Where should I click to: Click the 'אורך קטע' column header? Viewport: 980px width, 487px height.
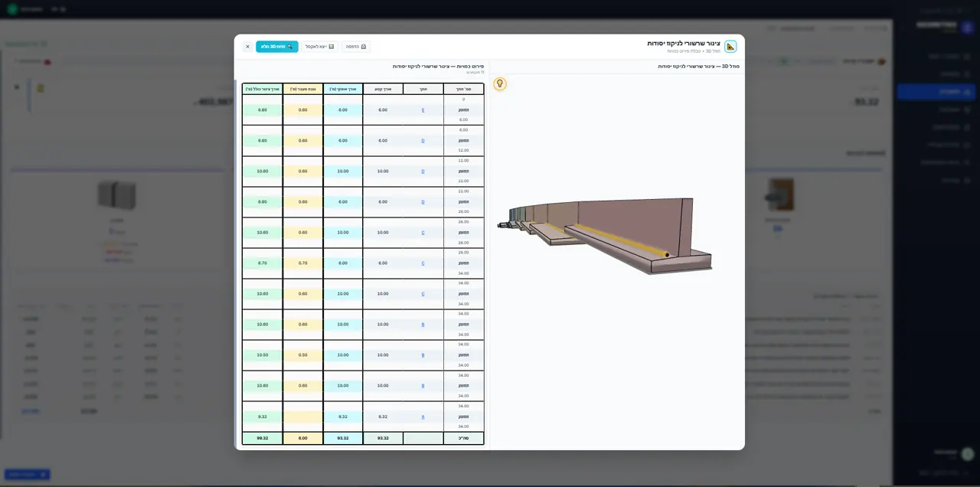(x=383, y=89)
